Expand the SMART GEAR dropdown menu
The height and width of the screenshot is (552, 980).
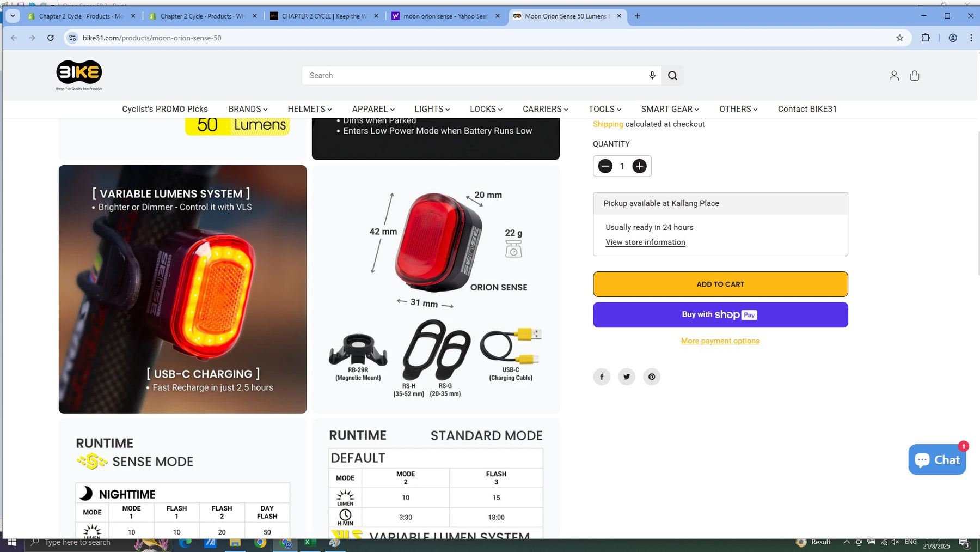[x=670, y=109]
